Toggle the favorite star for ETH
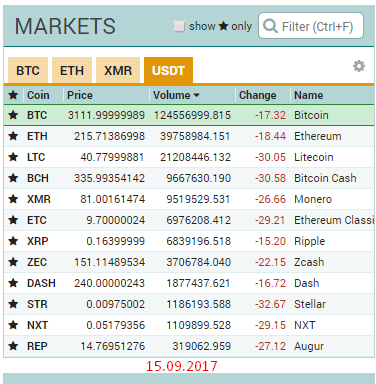The width and height of the screenshot is (376, 384). (13, 136)
